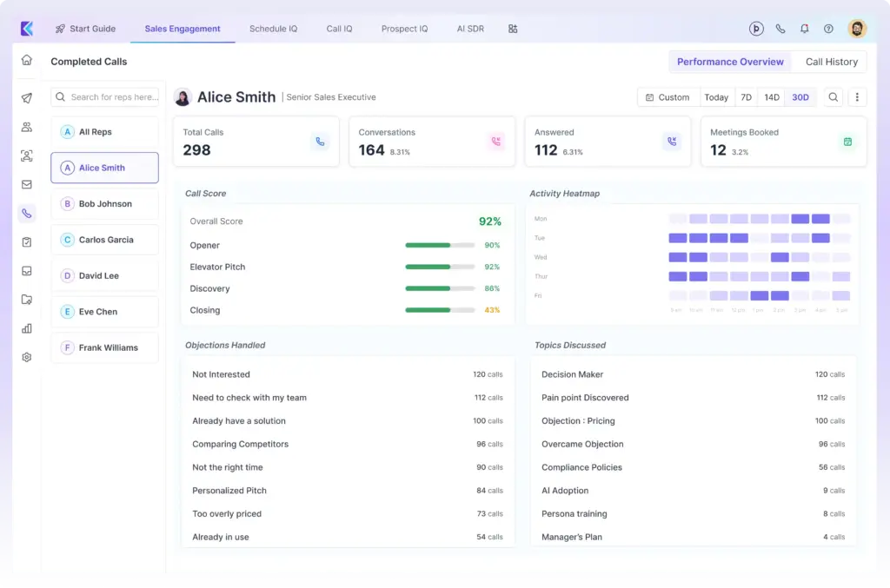890x588 pixels.
Task: Open the analytics bar chart icon in sidebar
Action: click(x=26, y=328)
